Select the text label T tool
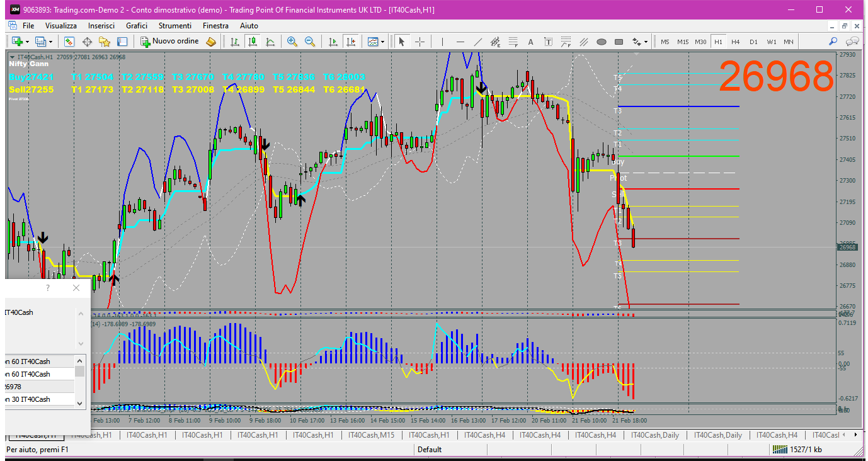Image resolution: width=868 pixels, height=461 pixels. pyautogui.click(x=548, y=42)
